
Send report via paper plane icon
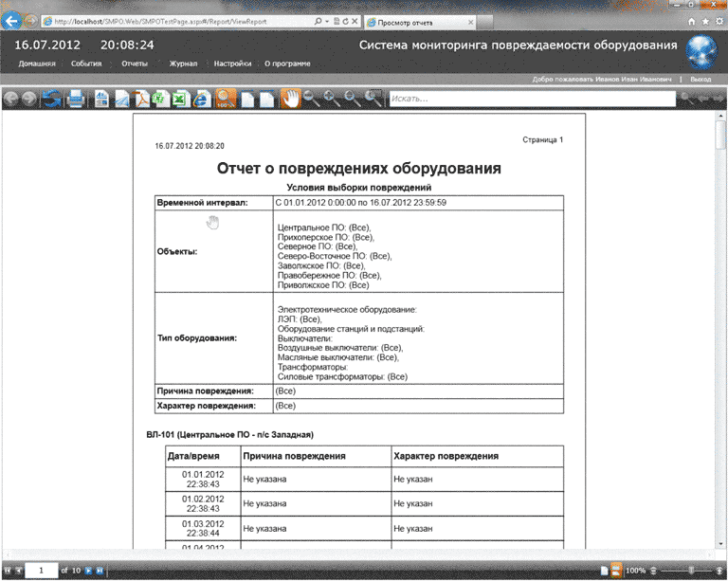pyautogui.click(x=121, y=100)
